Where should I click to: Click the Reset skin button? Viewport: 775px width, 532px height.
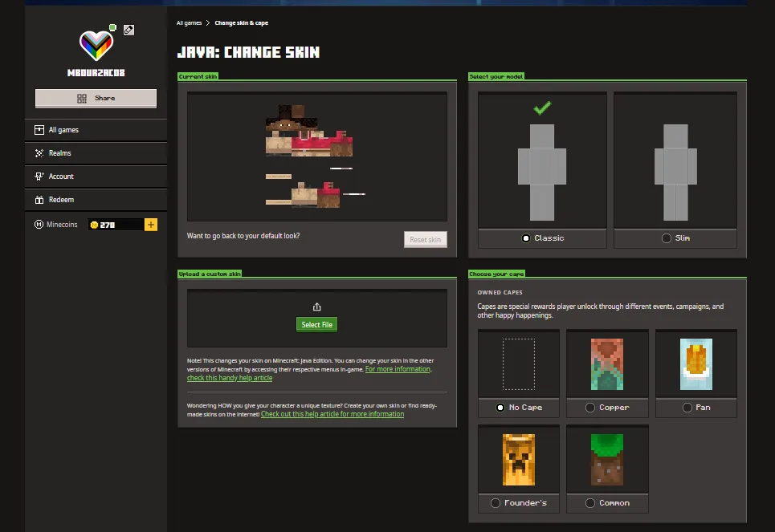pyautogui.click(x=425, y=240)
